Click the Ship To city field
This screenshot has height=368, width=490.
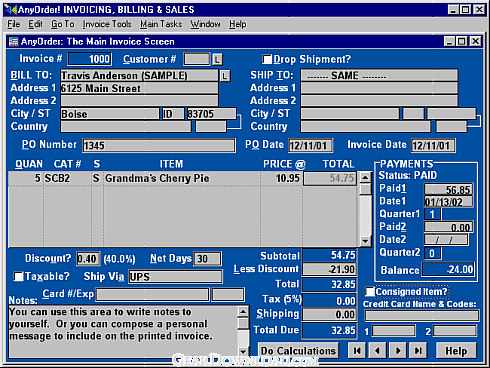[350, 114]
